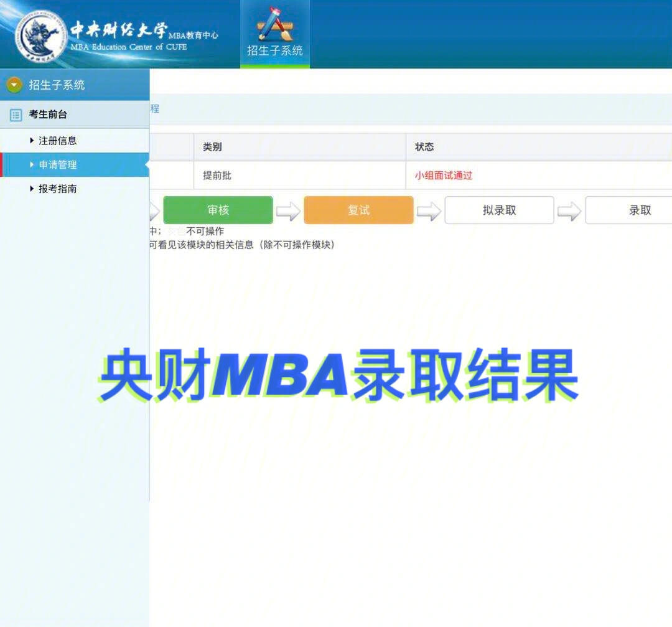Expand the triangle beside 报考指南
The width and height of the screenshot is (672, 627).
32,188
